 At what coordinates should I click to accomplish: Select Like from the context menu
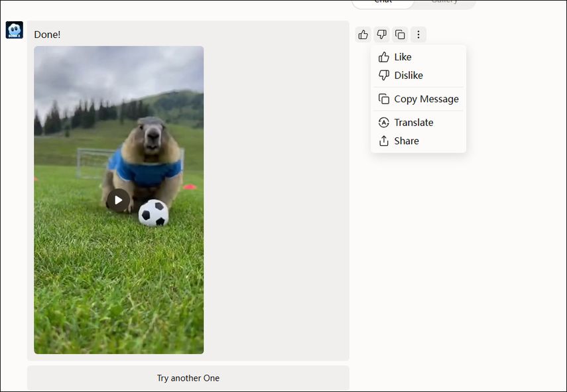(403, 56)
